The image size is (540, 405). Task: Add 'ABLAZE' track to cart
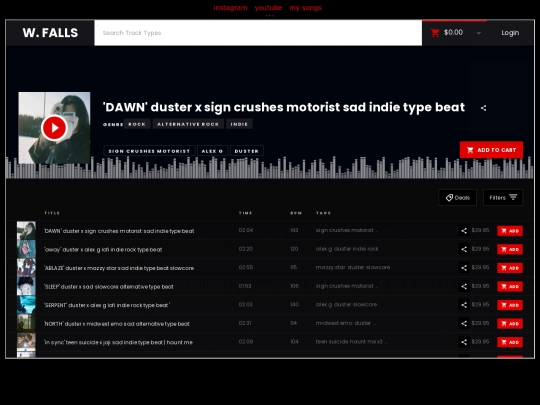510,268
